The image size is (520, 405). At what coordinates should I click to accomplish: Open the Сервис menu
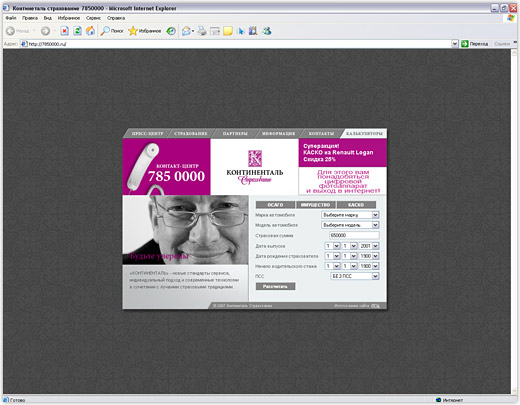point(93,18)
